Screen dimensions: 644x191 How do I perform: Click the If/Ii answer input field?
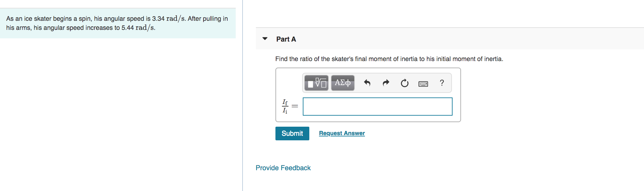pos(377,107)
